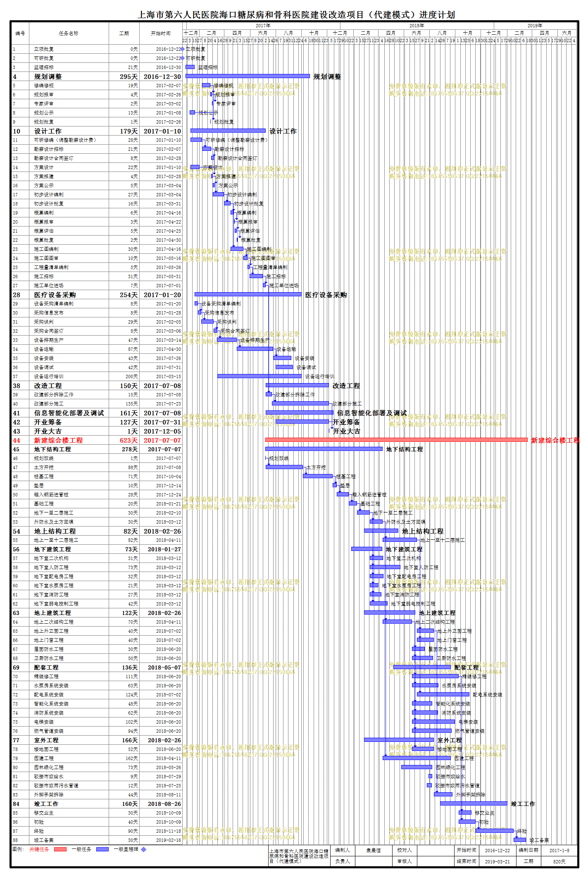Select the 监理招标 task bar
The height and width of the screenshot is (877, 588).
190,67
